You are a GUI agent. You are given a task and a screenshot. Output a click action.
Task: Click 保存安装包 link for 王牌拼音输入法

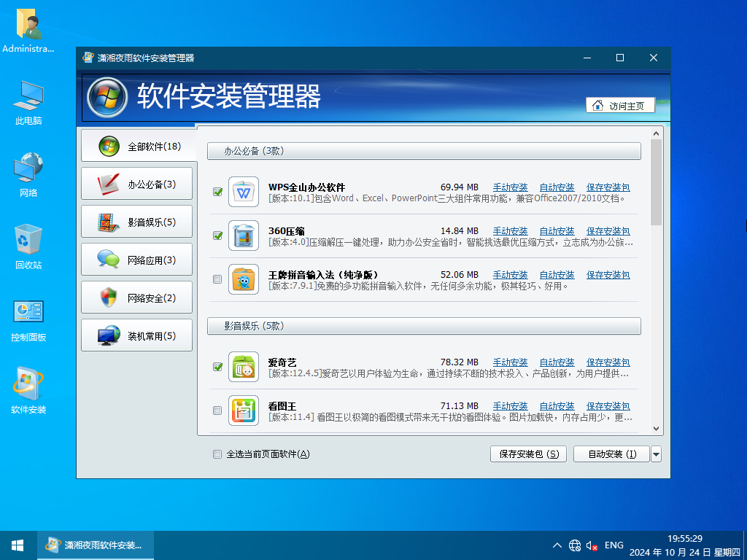(x=608, y=275)
